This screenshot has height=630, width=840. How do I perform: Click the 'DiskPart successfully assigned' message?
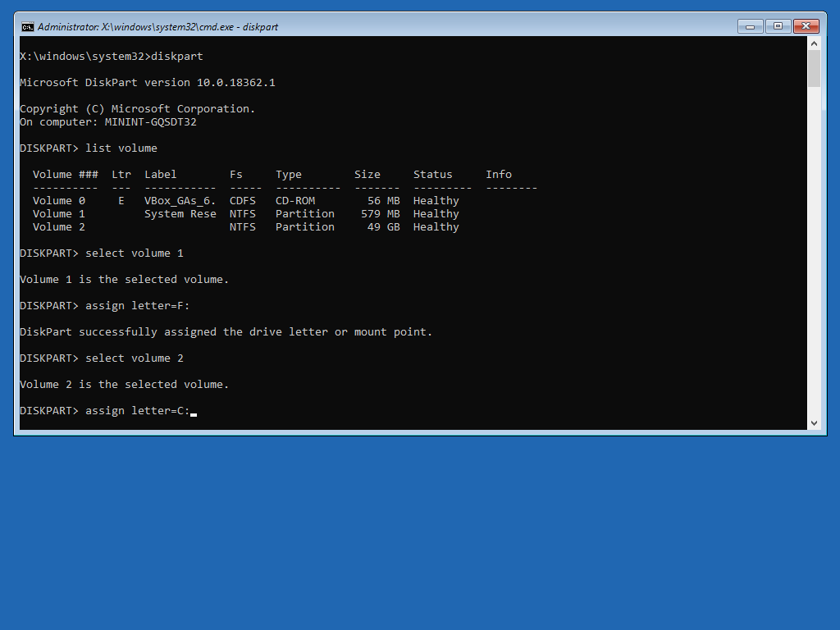tap(226, 332)
